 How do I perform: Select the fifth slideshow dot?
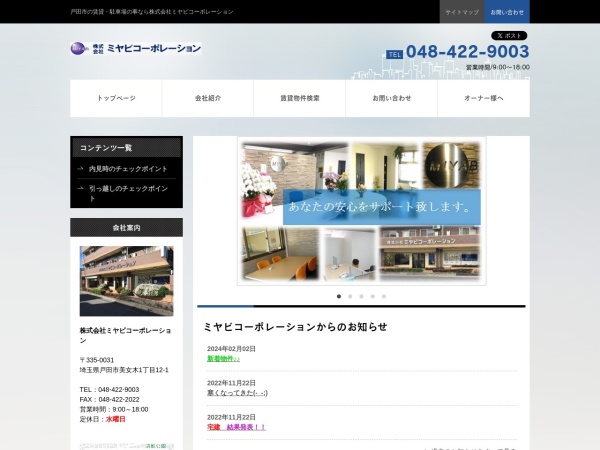click(384, 296)
